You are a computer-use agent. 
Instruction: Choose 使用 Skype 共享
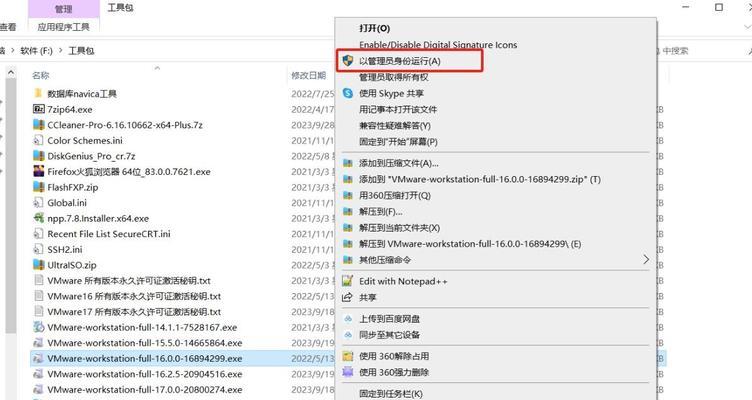391,94
